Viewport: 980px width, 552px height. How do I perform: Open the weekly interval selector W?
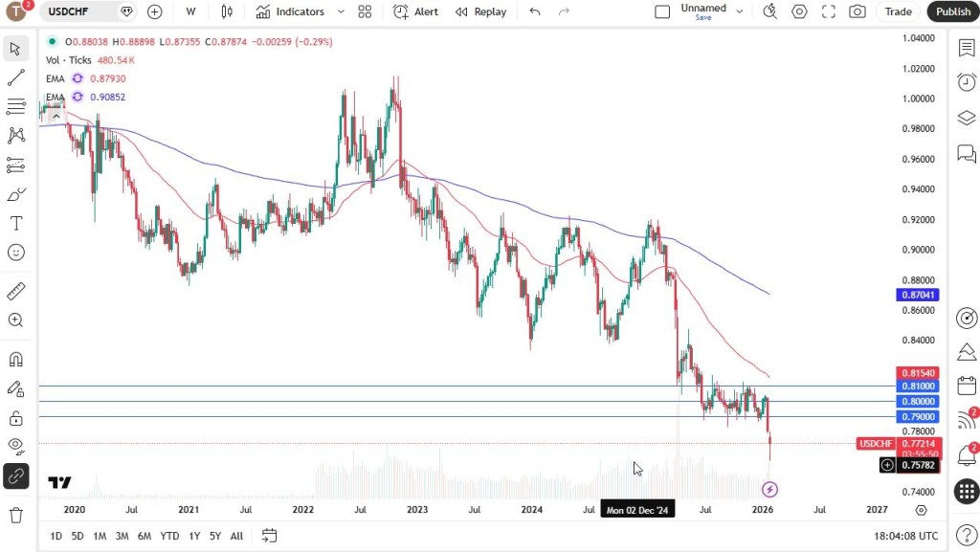[191, 11]
